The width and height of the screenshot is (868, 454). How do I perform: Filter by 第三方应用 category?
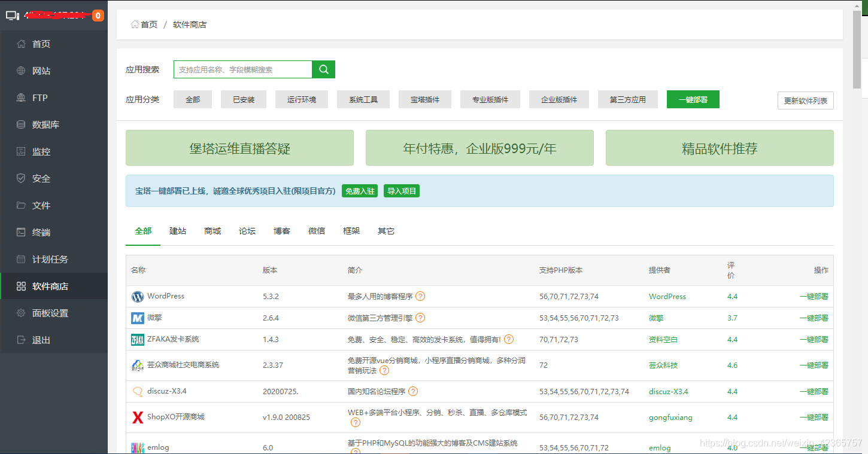point(628,99)
